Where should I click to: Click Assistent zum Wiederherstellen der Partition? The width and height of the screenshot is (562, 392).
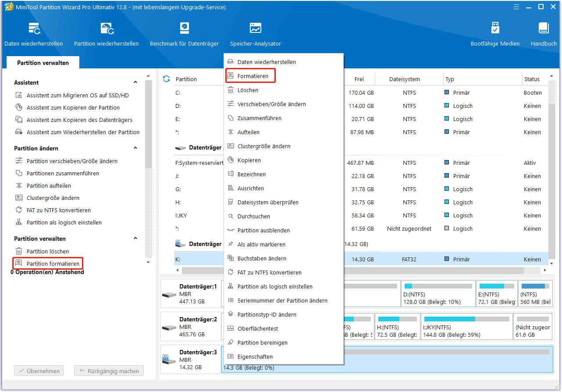(83, 132)
